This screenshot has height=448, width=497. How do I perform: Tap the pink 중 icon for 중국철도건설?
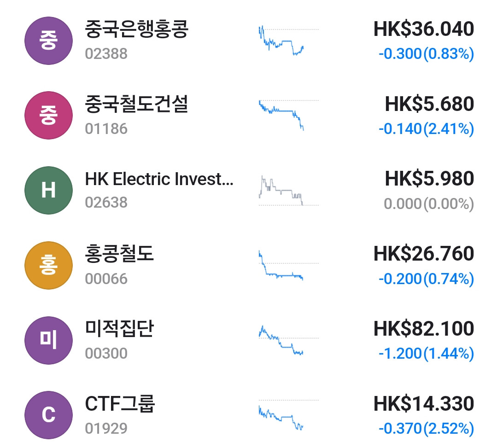(x=48, y=115)
